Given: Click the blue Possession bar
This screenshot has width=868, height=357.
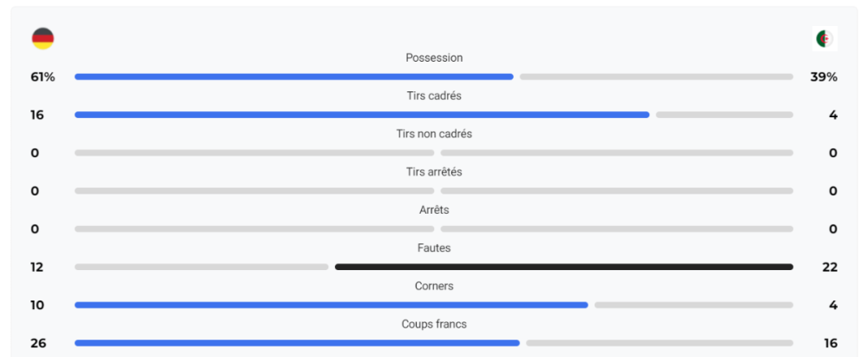Looking at the screenshot, I should 294,76.
